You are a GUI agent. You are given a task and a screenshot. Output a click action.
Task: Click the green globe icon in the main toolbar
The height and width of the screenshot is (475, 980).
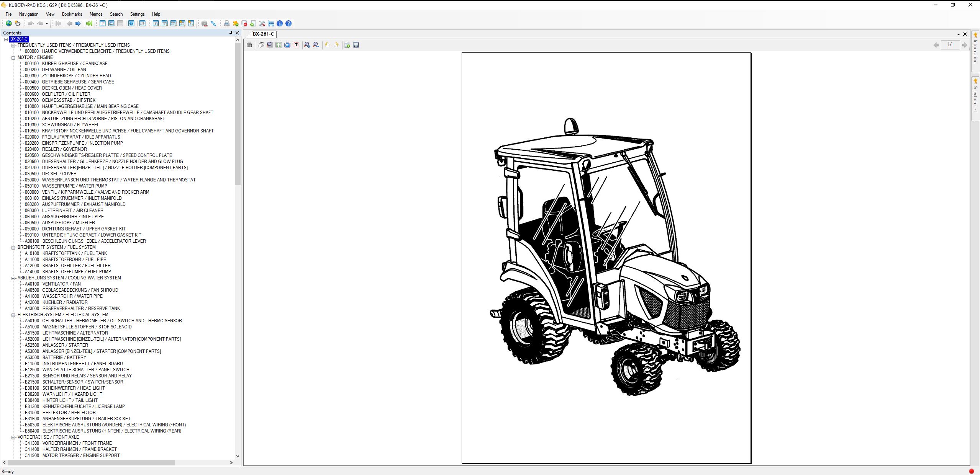(x=8, y=23)
